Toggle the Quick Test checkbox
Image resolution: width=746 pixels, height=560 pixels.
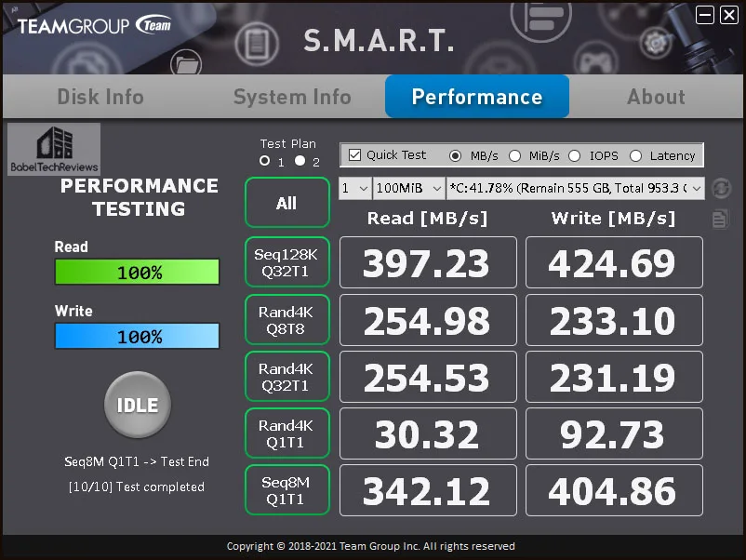tap(354, 155)
